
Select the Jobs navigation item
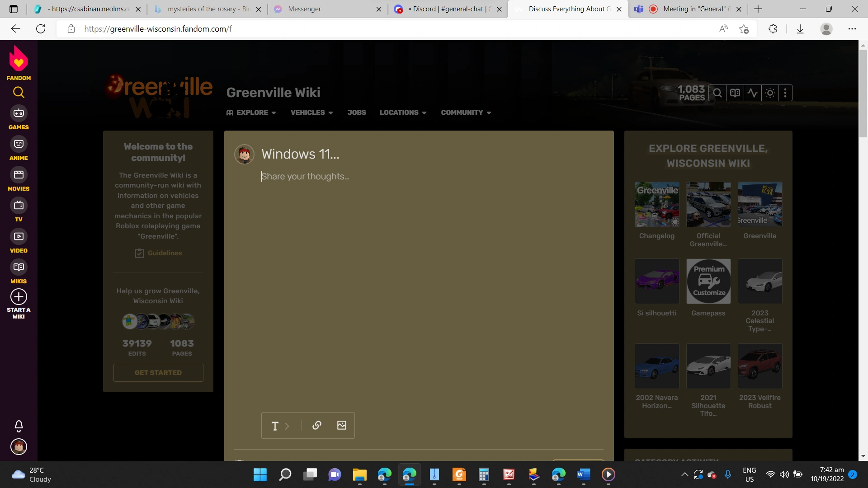pyautogui.click(x=357, y=113)
